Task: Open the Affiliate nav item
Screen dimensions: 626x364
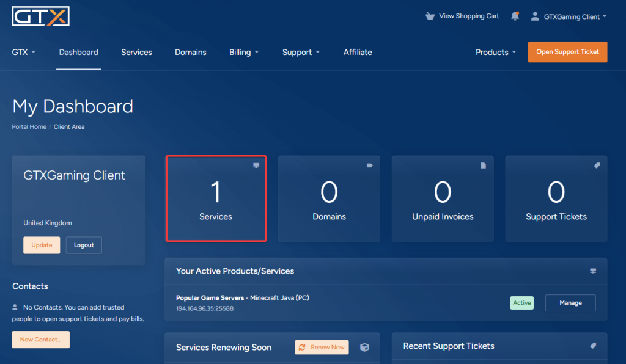Action: coord(358,53)
